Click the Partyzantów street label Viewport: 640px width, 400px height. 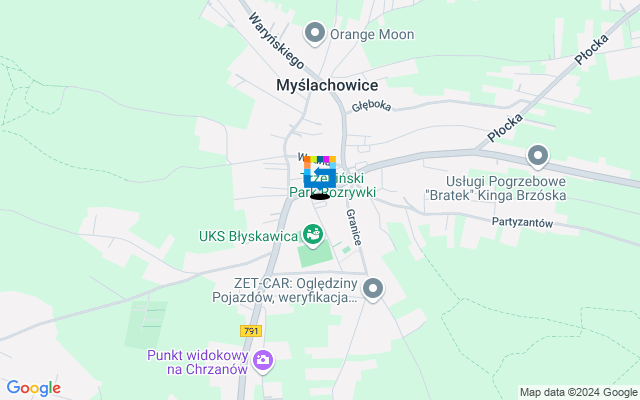pos(522,222)
